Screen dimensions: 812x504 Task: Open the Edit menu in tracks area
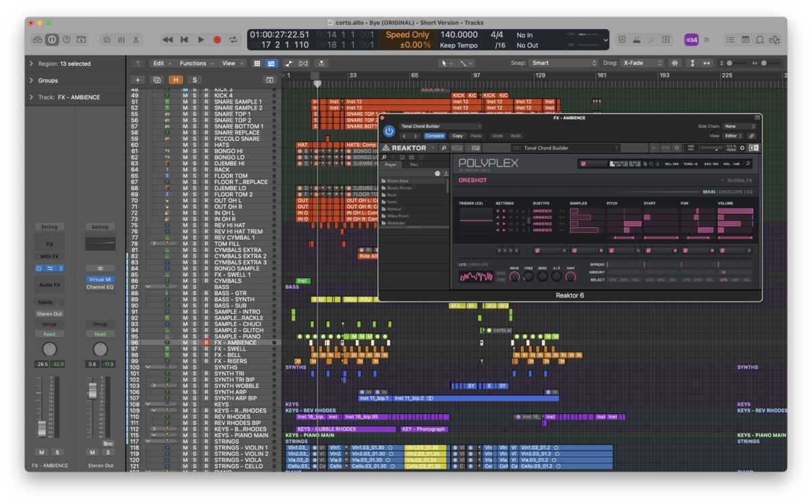(162, 63)
